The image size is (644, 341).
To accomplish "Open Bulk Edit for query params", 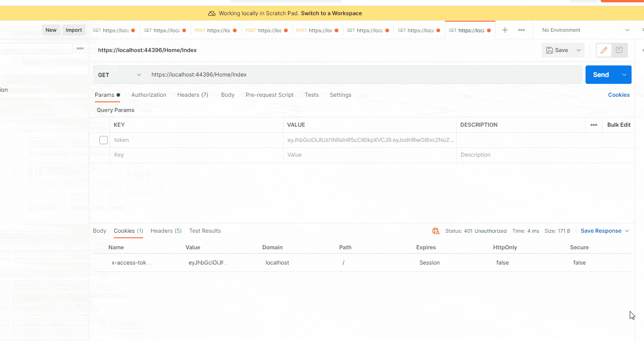I will click(619, 125).
